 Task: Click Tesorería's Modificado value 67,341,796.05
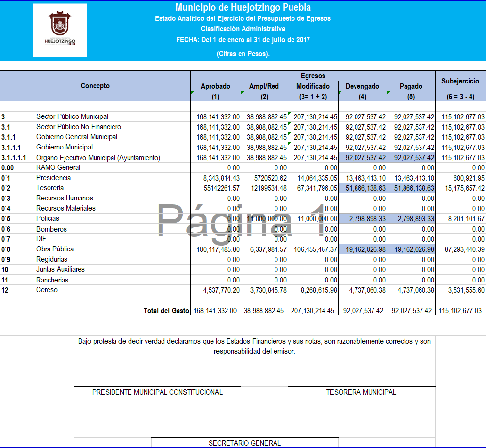coord(317,188)
